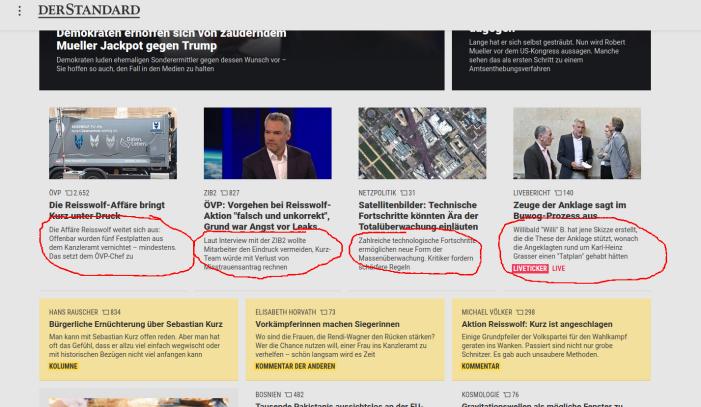Image resolution: width=701 pixels, height=407 pixels.
Task: Select the Bosnien category label
Action: [268, 394]
